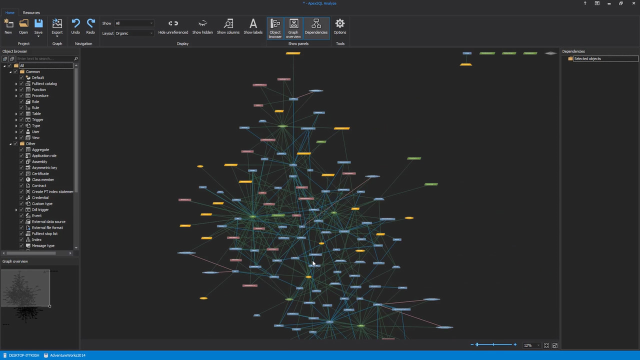This screenshot has height=360, width=640.
Task: Click second collapse-all icon in Object browser
Action: tap(12, 59)
